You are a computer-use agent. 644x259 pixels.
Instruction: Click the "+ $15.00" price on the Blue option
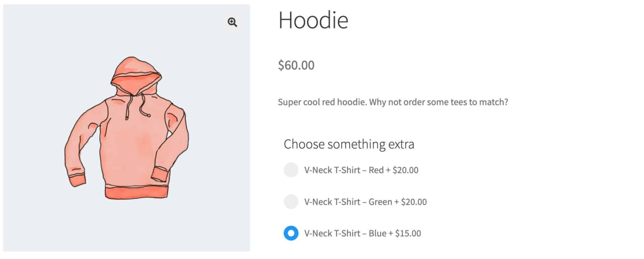[405, 234]
